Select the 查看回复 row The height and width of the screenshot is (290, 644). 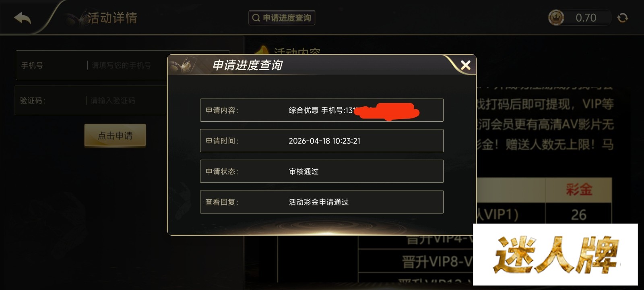(x=322, y=202)
